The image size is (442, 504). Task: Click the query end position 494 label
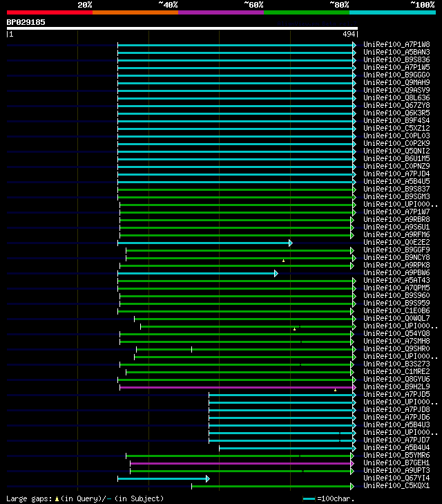[349, 34]
